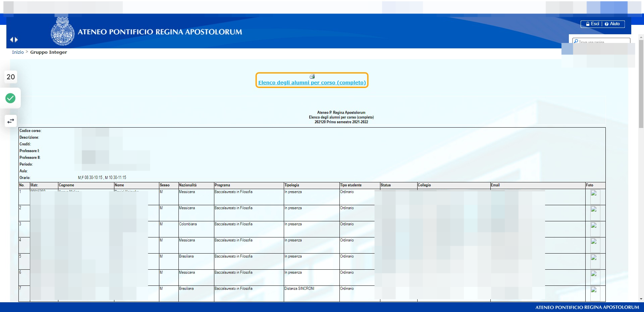This screenshot has height=312, width=644.
Task: Open the photo thumbnail in row 7
Action: pyautogui.click(x=595, y=294)
